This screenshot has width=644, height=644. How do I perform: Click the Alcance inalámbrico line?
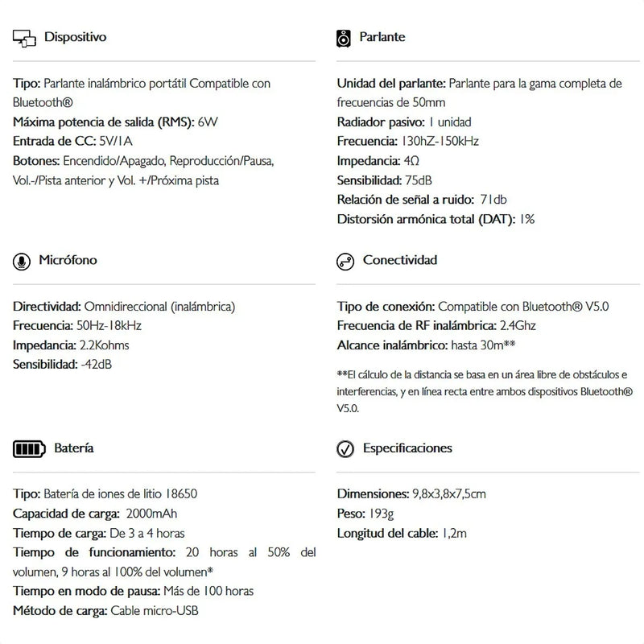pos(425,345)
